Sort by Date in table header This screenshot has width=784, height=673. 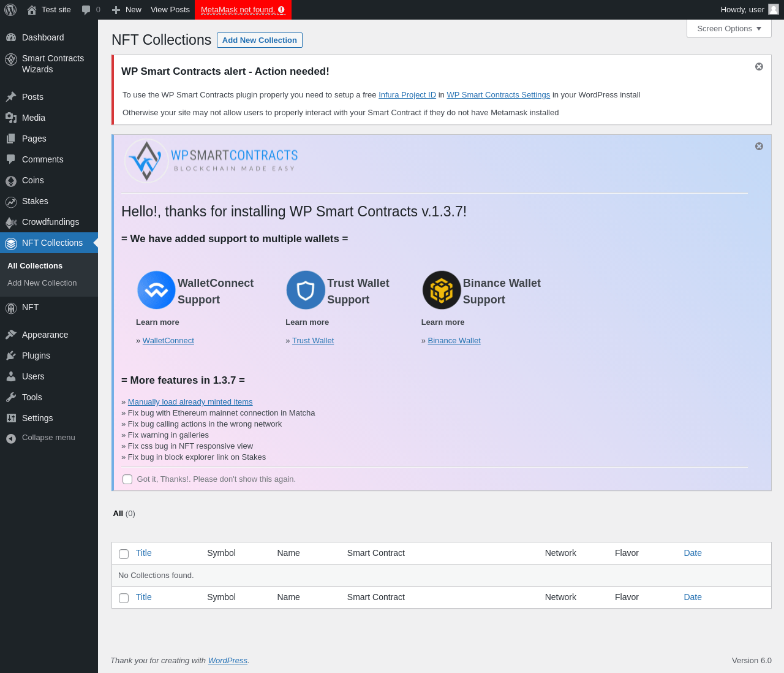[x=693, y=553]
